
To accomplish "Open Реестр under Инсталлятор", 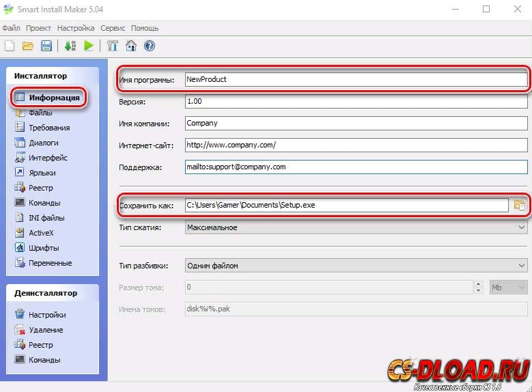I will [x=34, y=188].
